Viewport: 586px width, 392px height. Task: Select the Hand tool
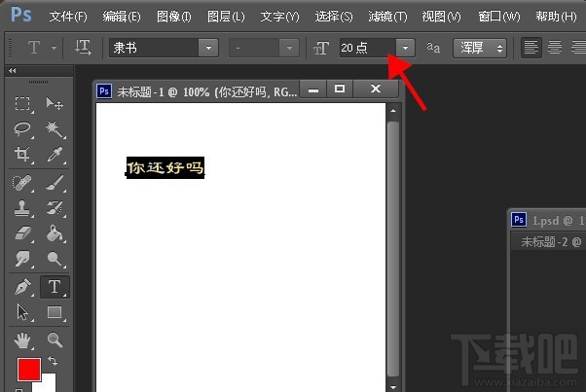[x=22, y=340]
